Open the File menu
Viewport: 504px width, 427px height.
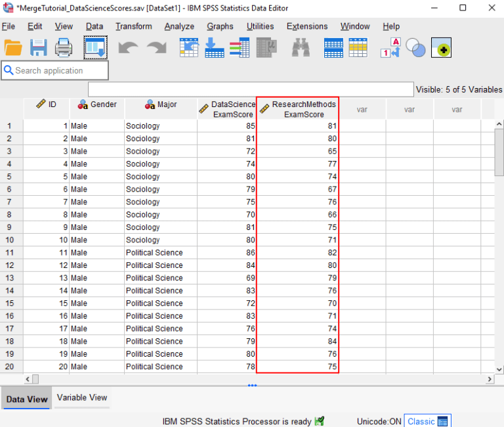click(9, 26)
